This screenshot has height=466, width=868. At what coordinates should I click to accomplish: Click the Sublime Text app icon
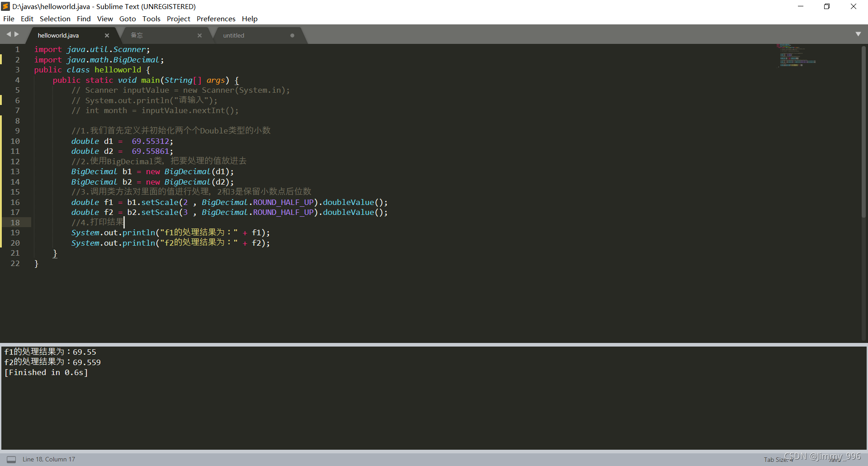(x=5, y=6)
